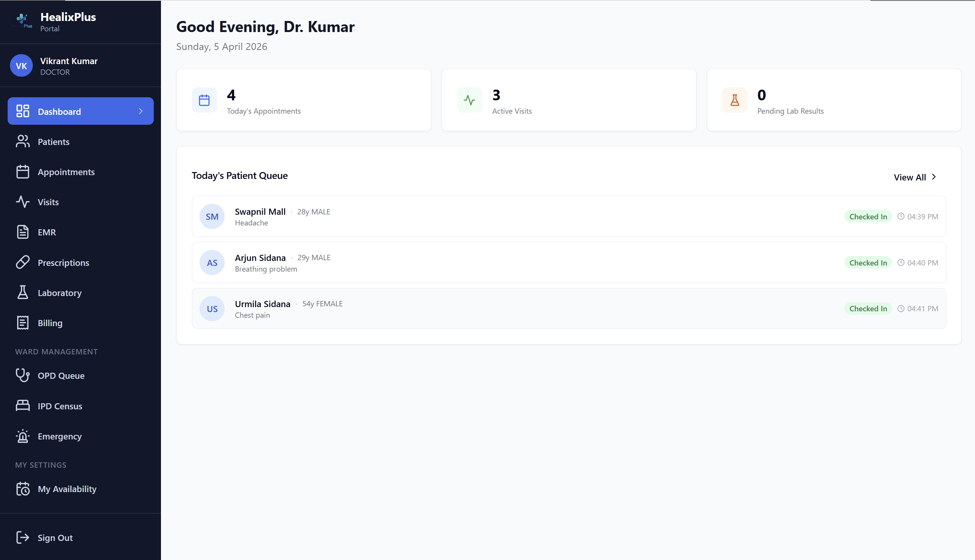The image size is (975, 560).
Task: Select the Dashboard menu entry
Action: [60, 111]
